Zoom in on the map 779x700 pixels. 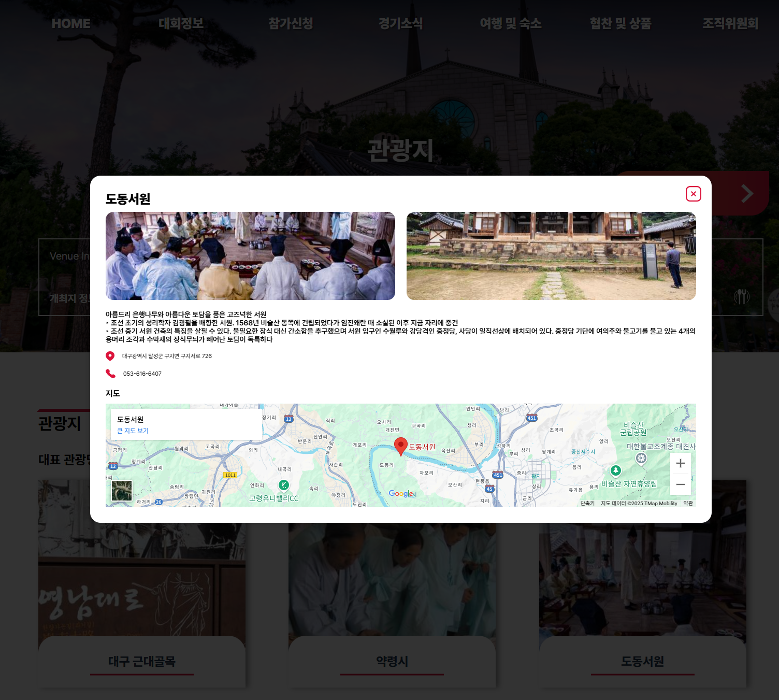(x=680, y=463)
